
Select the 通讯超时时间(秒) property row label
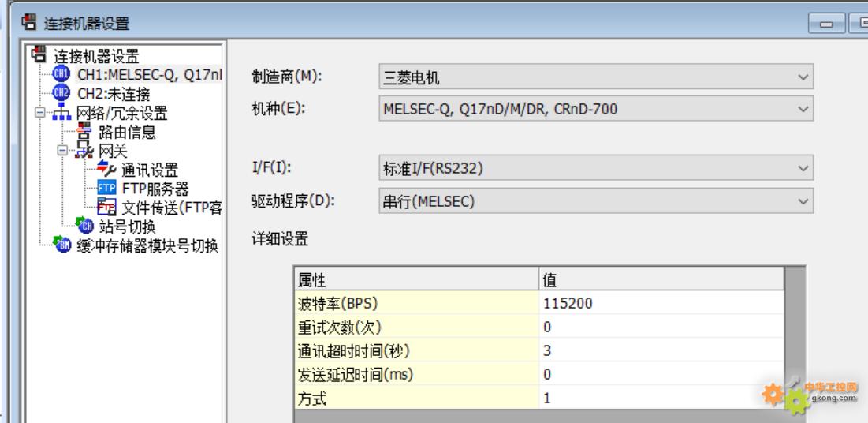417,350
